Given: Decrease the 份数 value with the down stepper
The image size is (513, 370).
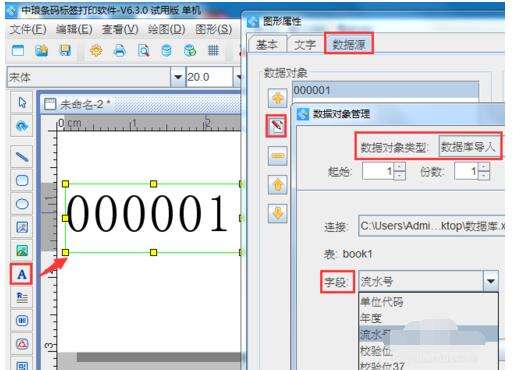Looking at the screenshot, I should [x=484, y=176].
